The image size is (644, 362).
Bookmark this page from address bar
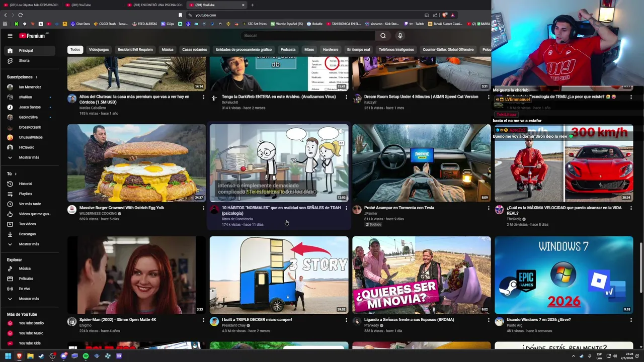tap(180, 15)
